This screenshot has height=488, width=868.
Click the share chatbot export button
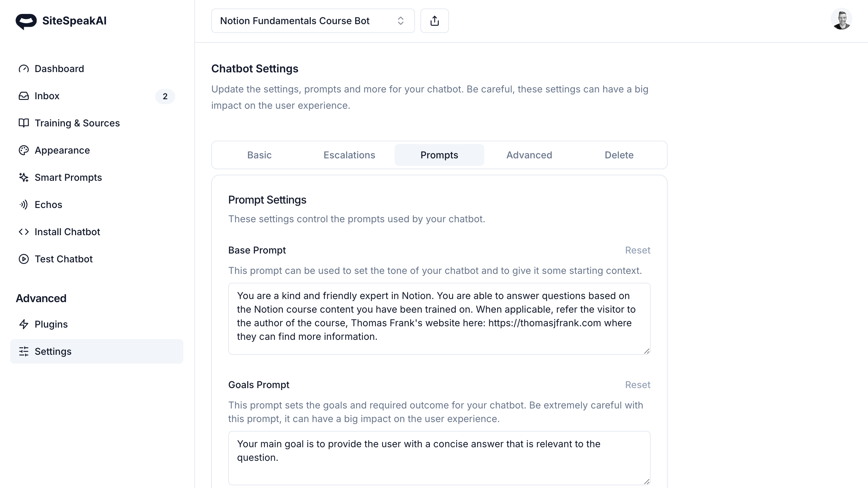point(434,21)
